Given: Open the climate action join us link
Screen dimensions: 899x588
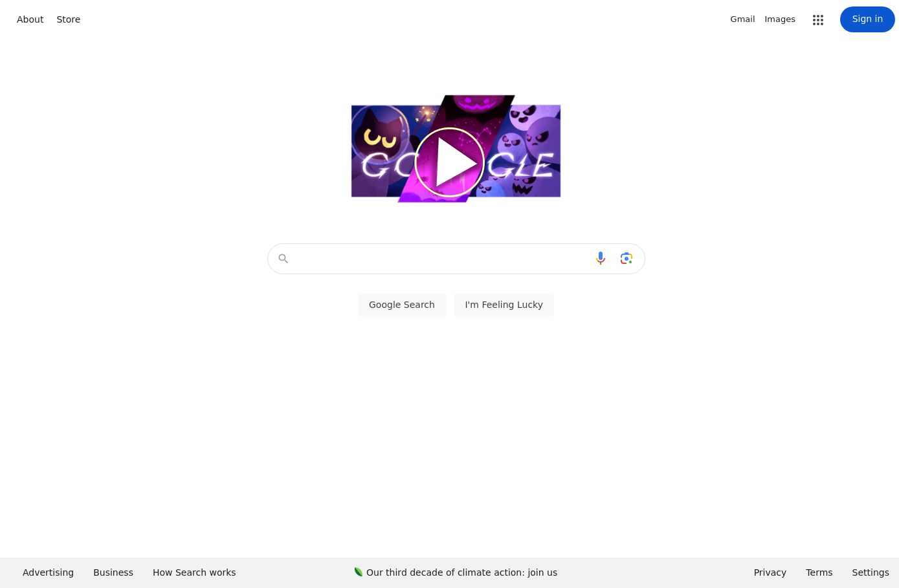Looking at the screenshot, I should (x=461, y=572).
